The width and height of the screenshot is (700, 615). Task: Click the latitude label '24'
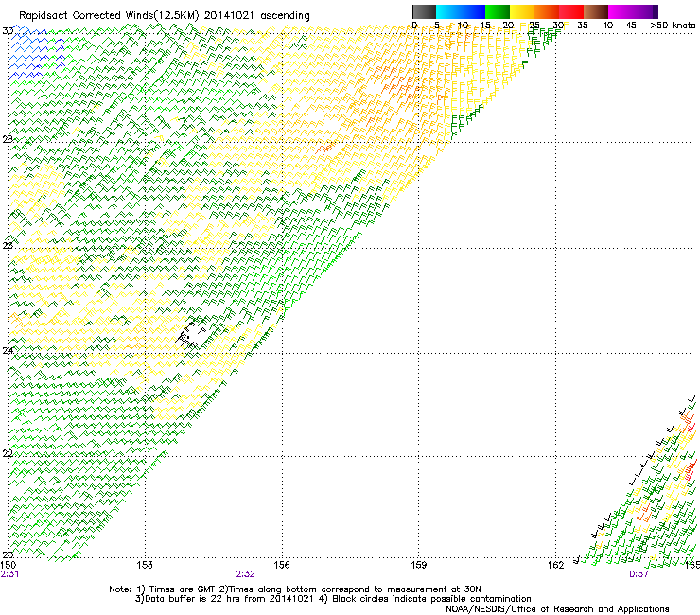click(x=8, y=351)
